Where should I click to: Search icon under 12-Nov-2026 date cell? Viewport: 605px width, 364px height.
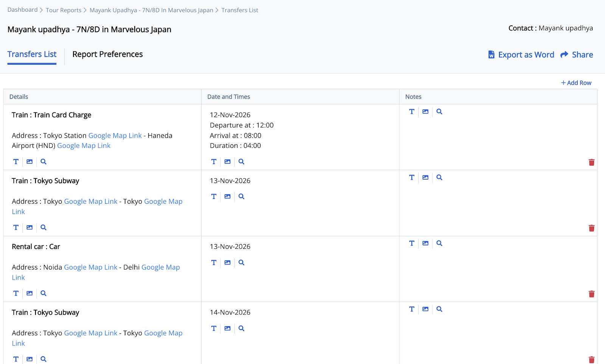[242, 162]
